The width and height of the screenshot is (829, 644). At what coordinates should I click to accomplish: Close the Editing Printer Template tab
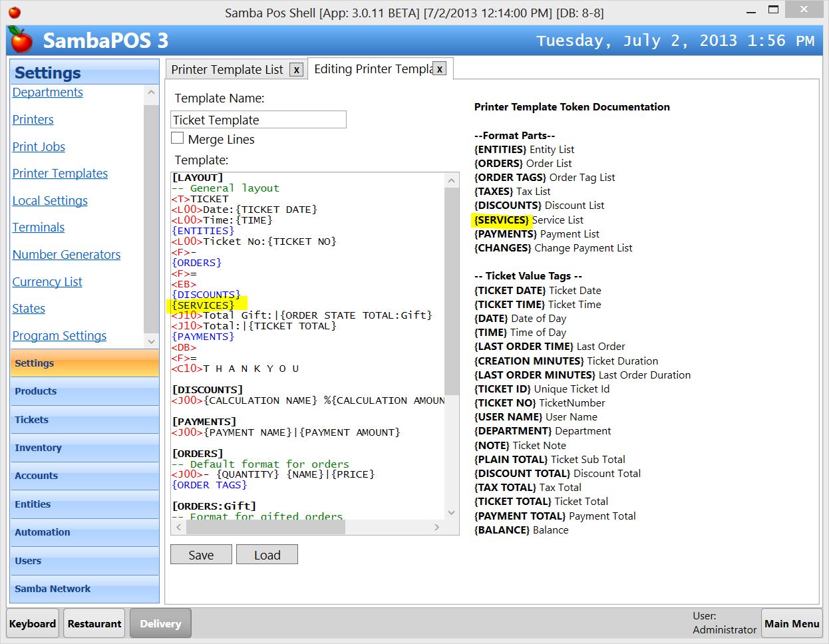438,69
